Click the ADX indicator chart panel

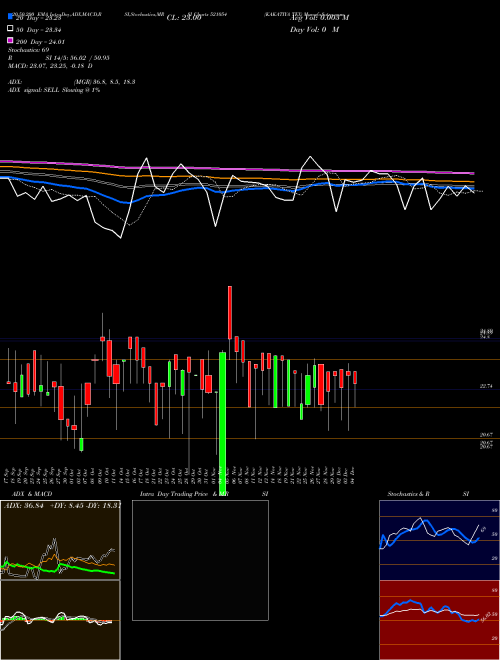click(x=60, y=540)
